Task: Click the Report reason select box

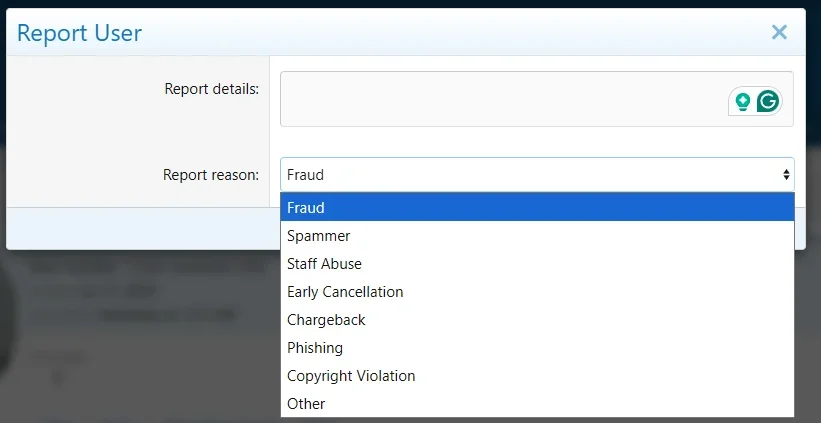Action: 530,175
